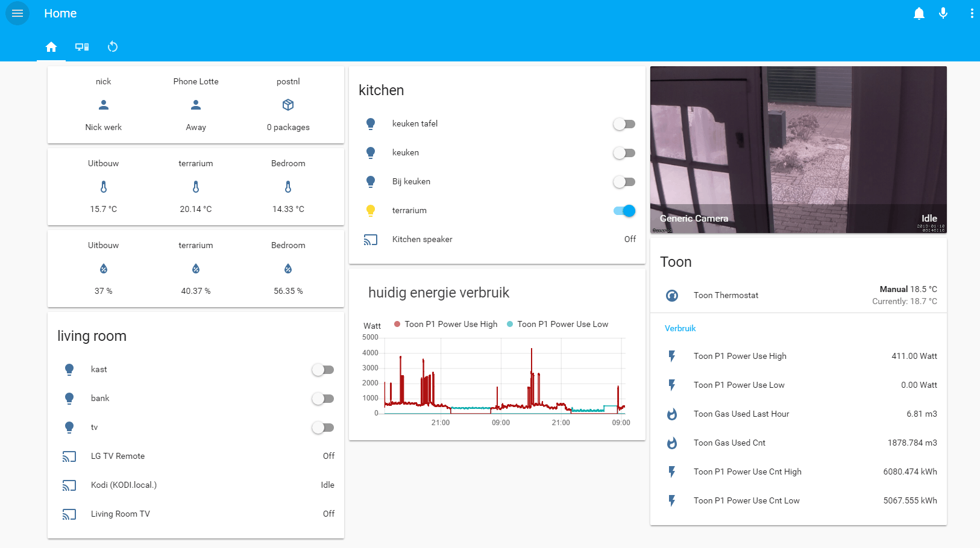Click the 411.00 Watt value

(x=914, y=357)
